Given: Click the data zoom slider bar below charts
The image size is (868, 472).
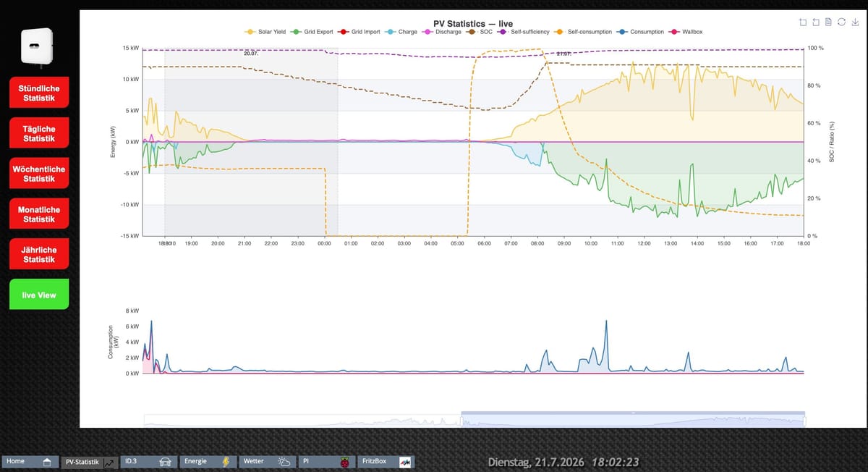Looking at the screenshot, I should pyautogui.click(x=475, y=420).
